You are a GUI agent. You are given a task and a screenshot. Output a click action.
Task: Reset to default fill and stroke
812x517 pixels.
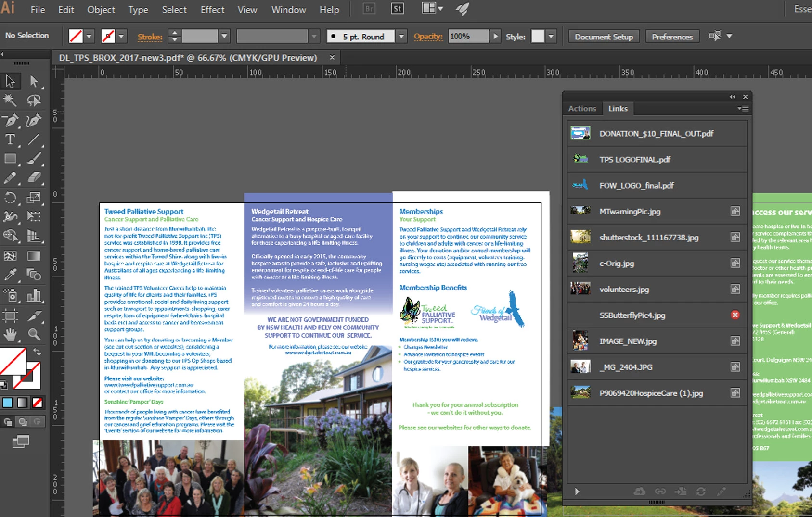coord(4,384)
